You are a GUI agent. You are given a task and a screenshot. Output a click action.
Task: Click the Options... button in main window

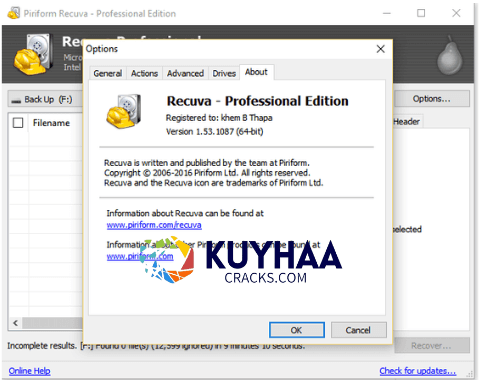pos(432,99)
